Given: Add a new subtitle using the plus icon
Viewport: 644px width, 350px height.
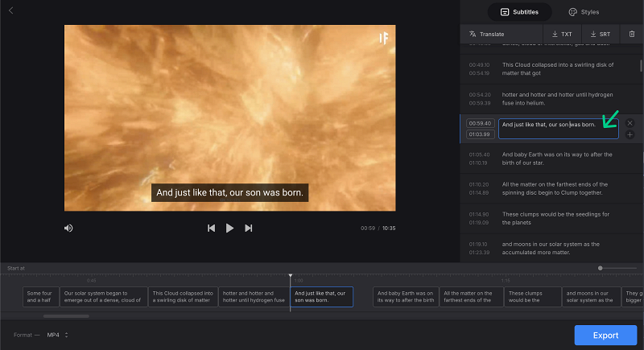Looking at the screenshot, I should [x=630, y=134].
